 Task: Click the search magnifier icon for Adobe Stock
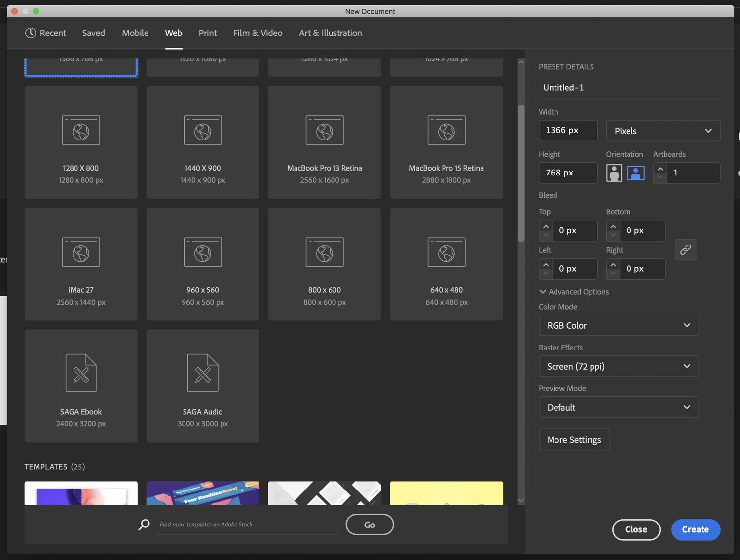[144, 525]
